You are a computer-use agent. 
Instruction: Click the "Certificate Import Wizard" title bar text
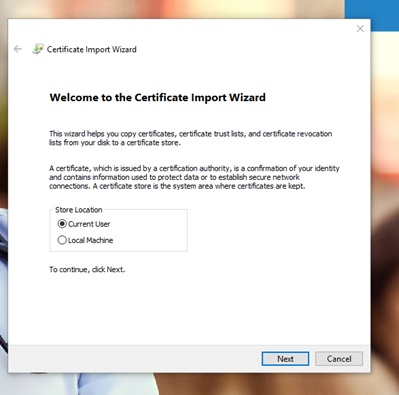[92, 49]
